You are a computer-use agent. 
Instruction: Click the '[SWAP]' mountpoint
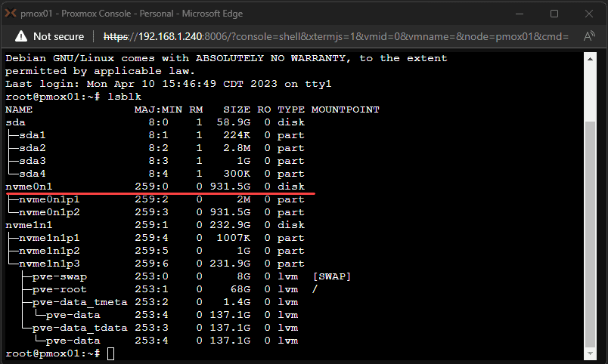click(x=331, y=276)
